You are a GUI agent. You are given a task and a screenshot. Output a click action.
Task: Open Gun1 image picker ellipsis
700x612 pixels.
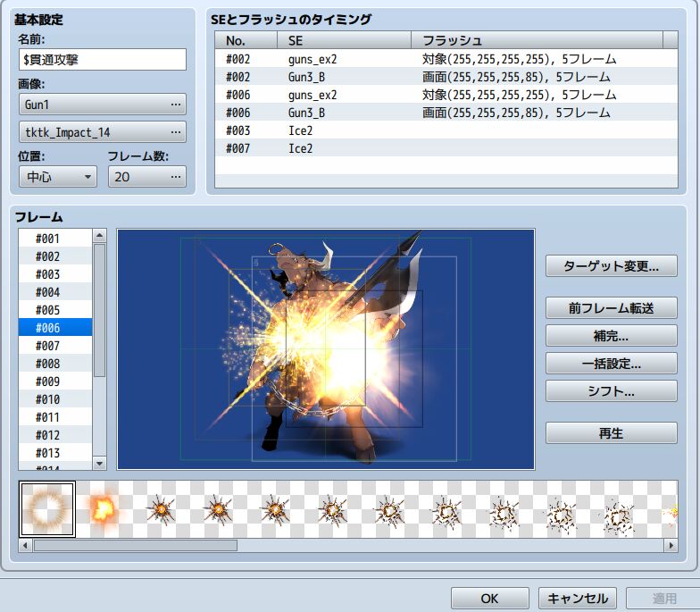(176, 105)
